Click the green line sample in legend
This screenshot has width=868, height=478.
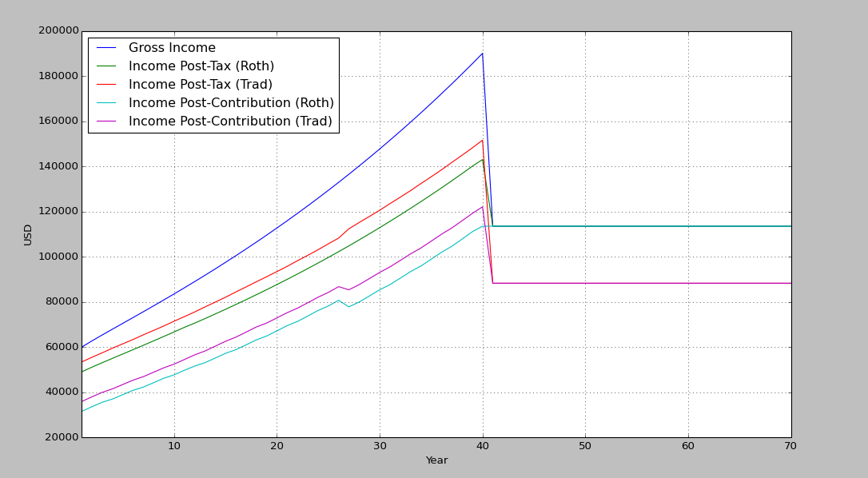(106, 66)
